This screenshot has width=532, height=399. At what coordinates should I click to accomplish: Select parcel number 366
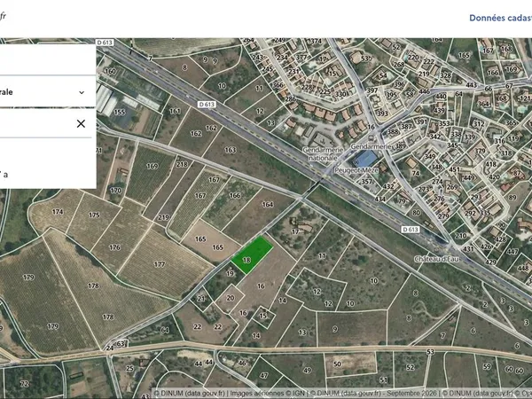[278, 85]
